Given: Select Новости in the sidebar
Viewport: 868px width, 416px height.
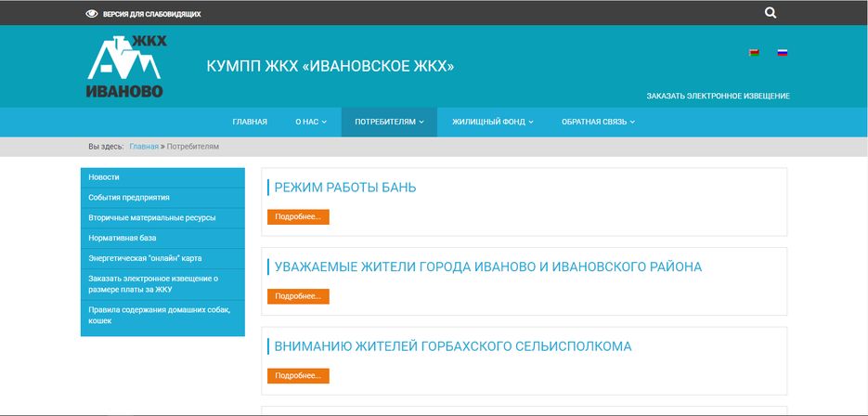Looking at the screenshot, I should pos(104,177).
